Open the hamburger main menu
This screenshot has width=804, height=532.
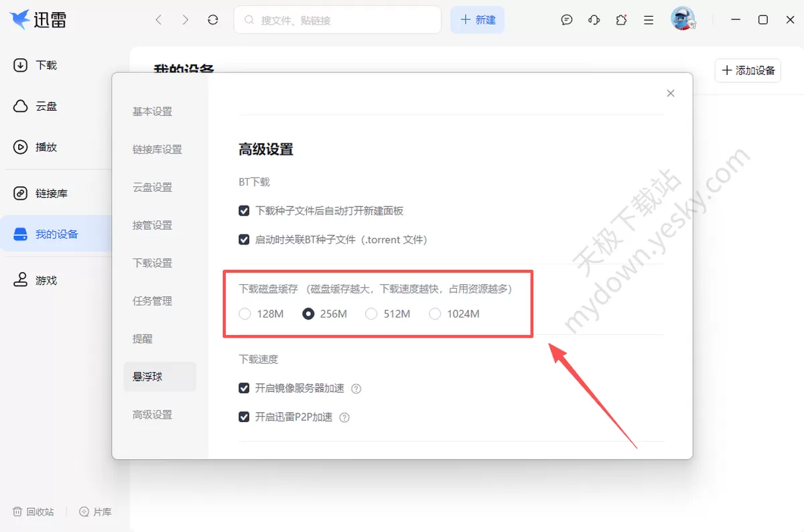pos(649,20)
